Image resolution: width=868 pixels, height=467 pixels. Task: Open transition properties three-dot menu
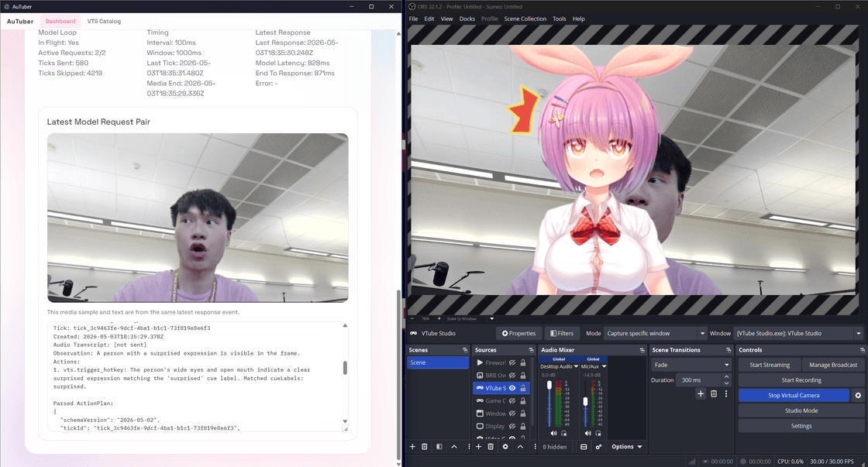tap(726, 393)
